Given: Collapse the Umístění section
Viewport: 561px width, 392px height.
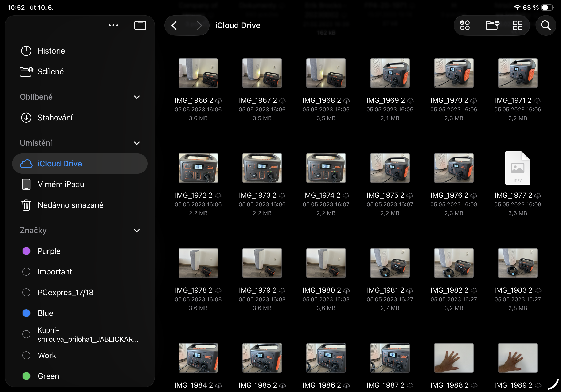Looking at the screenshot, I should (137, 143).
